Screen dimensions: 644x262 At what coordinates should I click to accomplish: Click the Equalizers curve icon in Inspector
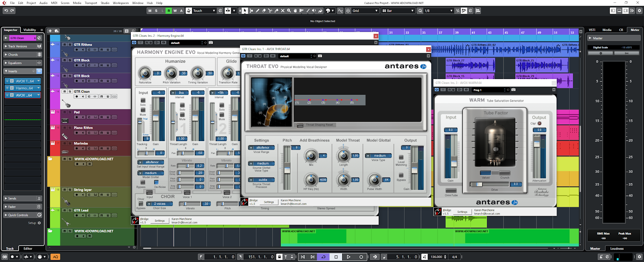pyautogui.click(x=39, y=63)
